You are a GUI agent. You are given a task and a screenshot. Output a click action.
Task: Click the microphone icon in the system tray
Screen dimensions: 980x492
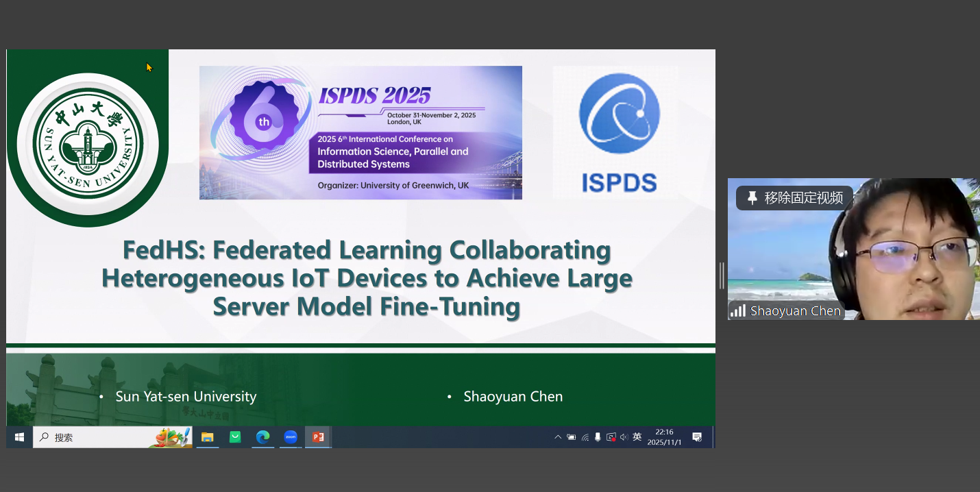click(x=598, y=437)
